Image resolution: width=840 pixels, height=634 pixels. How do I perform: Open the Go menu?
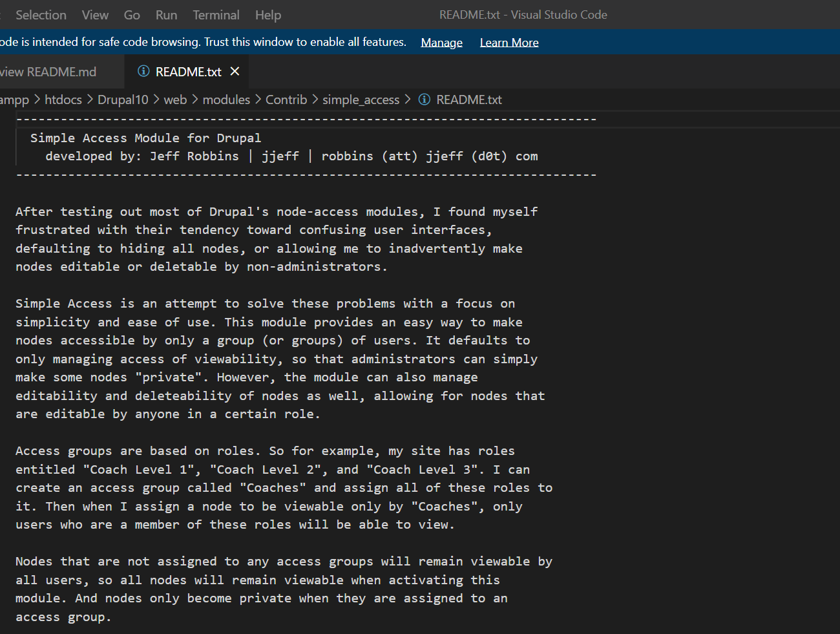pos(132,14)
